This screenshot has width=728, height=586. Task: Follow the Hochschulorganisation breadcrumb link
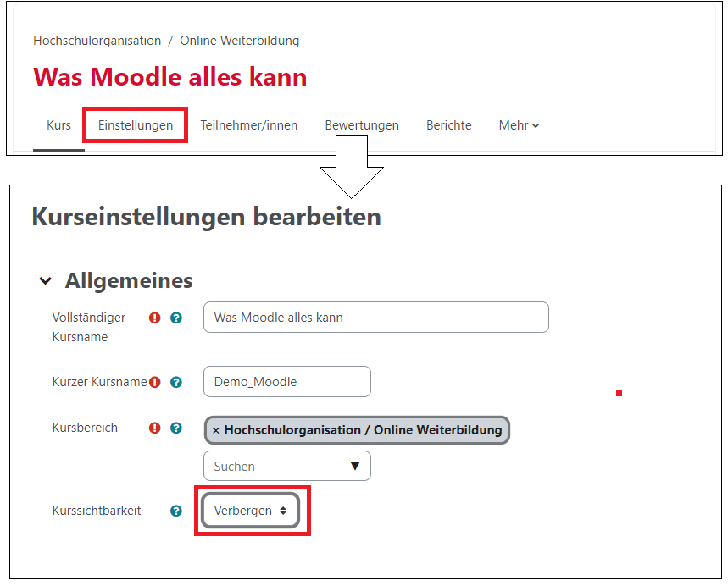click(x=97, y=41)
